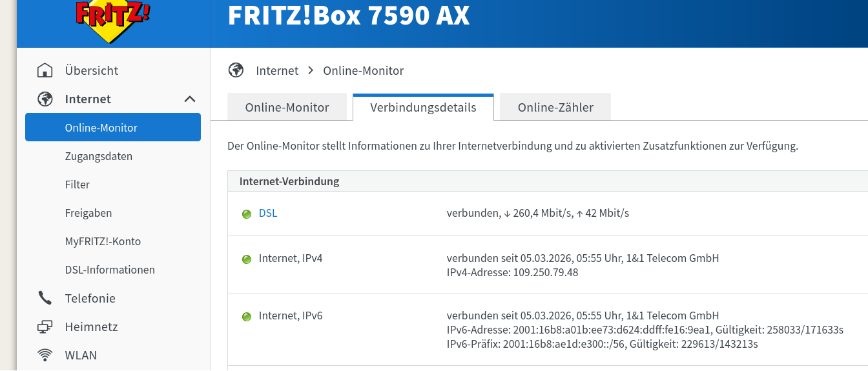This screenshot has width=868, height=371.
Task: Switch to the Online-Monitor tab
Action: tap(287, 108)
